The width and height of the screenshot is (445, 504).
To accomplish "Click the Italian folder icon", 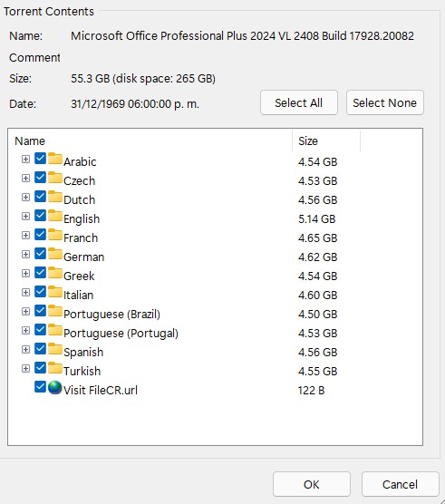I will (55, 292).
